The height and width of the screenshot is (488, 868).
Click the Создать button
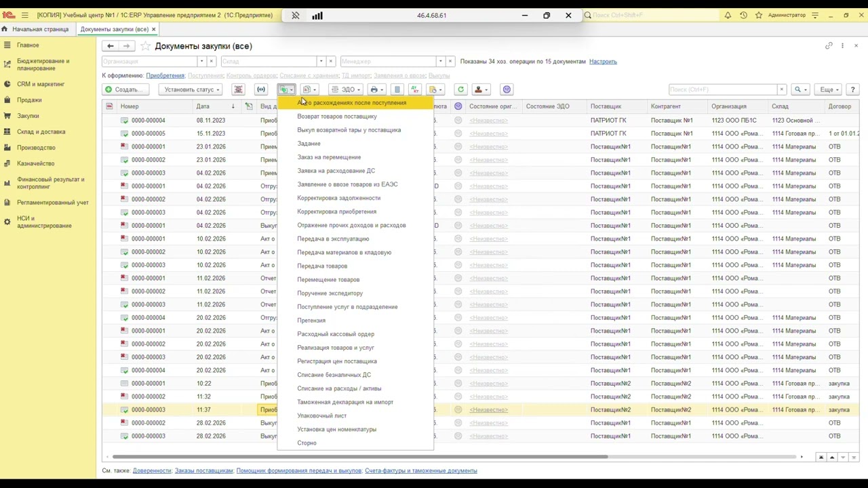tap(127, 89)
